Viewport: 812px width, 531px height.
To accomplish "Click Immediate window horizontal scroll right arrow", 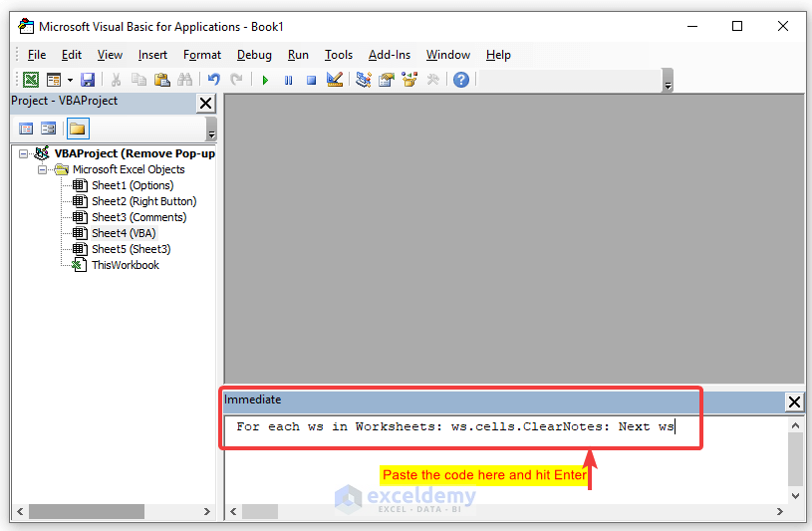I will pyautogui.click(x=779, y=512).
